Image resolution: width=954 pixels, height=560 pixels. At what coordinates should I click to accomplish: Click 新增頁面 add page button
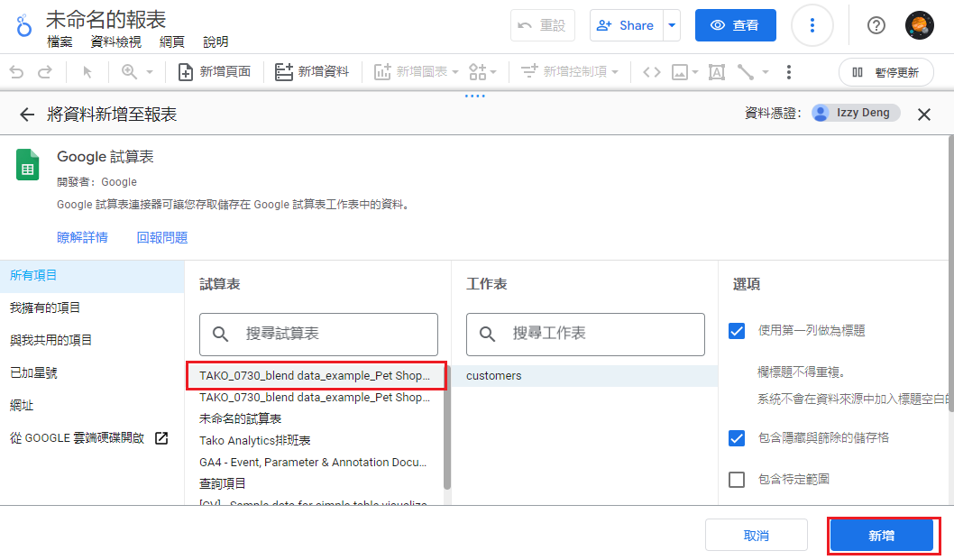215,72
